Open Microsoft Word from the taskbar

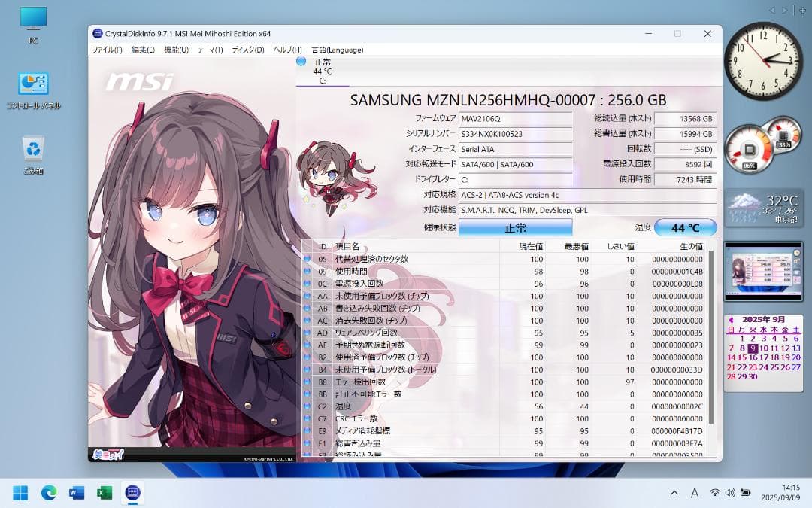(x=75, y=493)
